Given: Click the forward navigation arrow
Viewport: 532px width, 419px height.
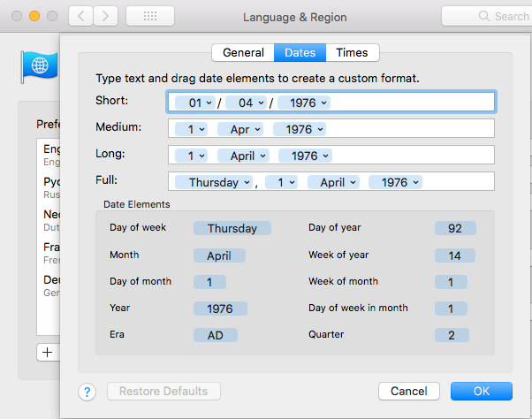Looking at the screenshot, I should (x=105, y=16).
